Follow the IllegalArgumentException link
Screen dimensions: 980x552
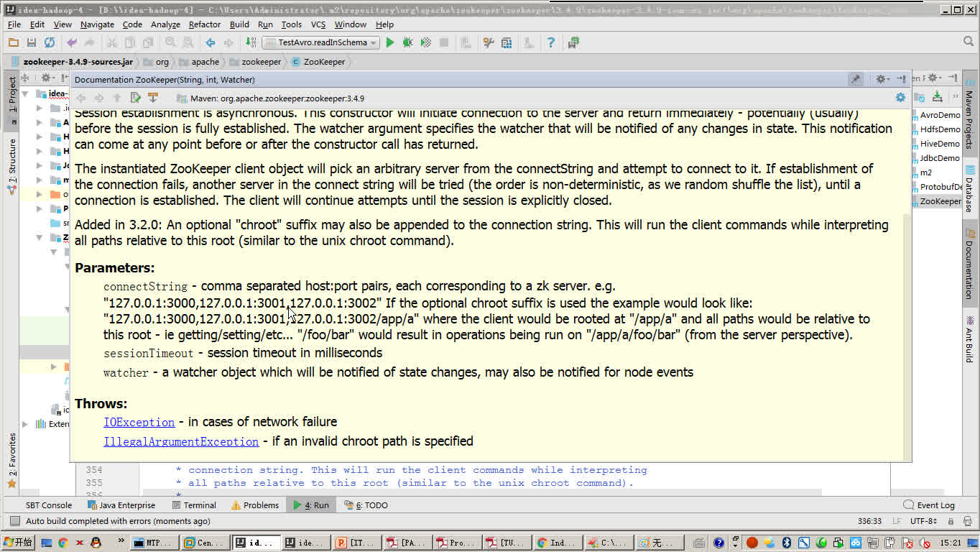pyautogui.click(x=181, y=441)
